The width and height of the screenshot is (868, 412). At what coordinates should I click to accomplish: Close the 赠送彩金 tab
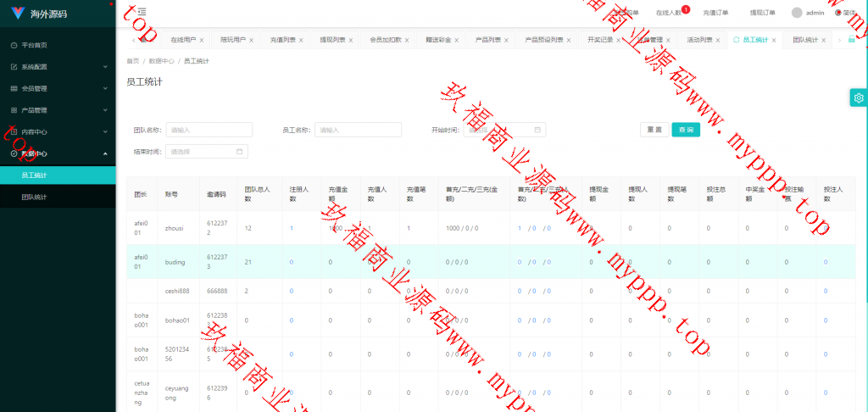coord(456,41)
